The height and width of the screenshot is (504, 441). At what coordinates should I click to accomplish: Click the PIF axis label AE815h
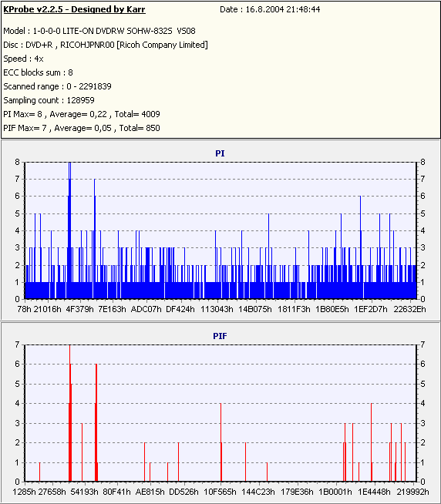[x=150, y=492]
